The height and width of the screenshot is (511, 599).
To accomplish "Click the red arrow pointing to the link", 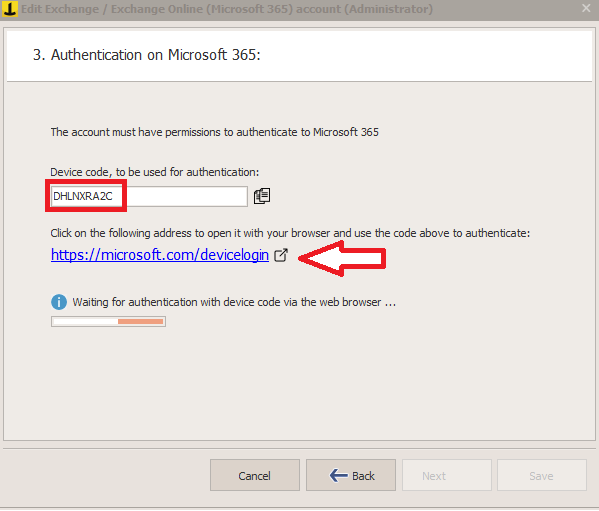I will pyautogui.click(x=342, y=258).
